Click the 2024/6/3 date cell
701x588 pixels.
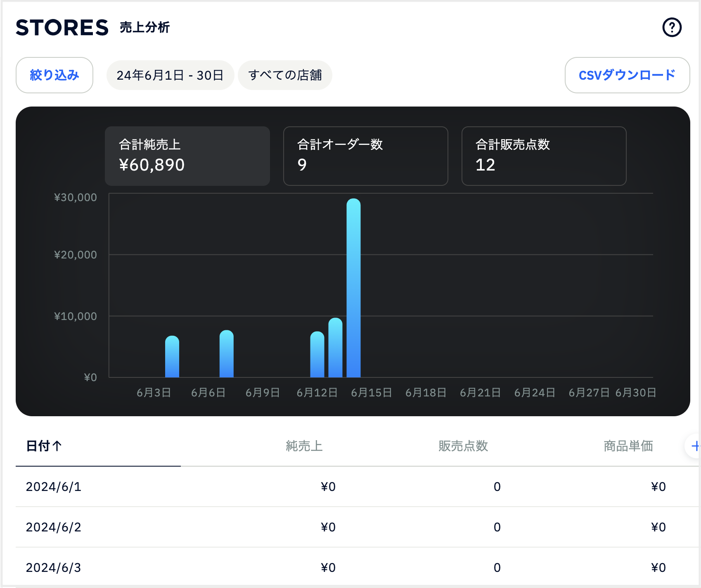pyautogui.click(x=54, y=568)
